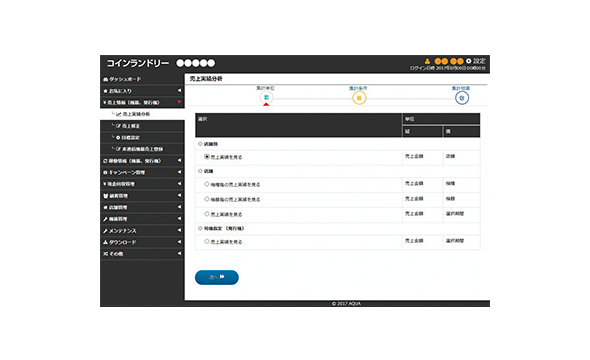The image size is (590, 360).
Task: Click the blue 次へ button
Action: 217,277
